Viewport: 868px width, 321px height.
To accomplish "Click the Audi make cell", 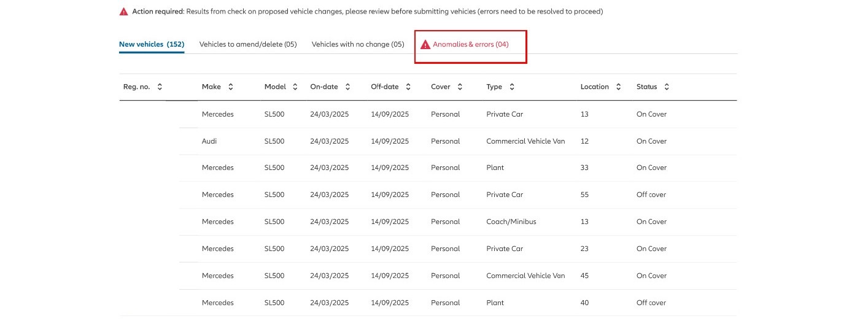I will pos(209,141).
